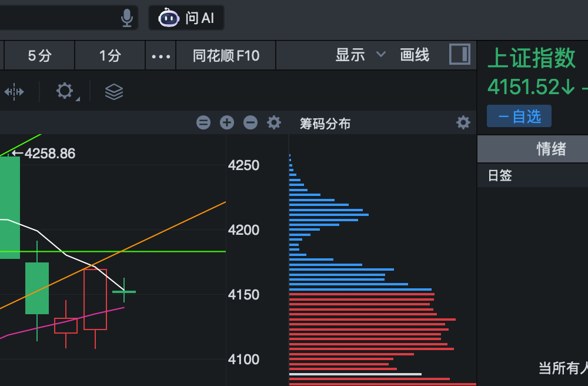The width and height of the screenshot is (588, 386).
Task: Click the stacked layers icon
Action: [x=114, y=92]
